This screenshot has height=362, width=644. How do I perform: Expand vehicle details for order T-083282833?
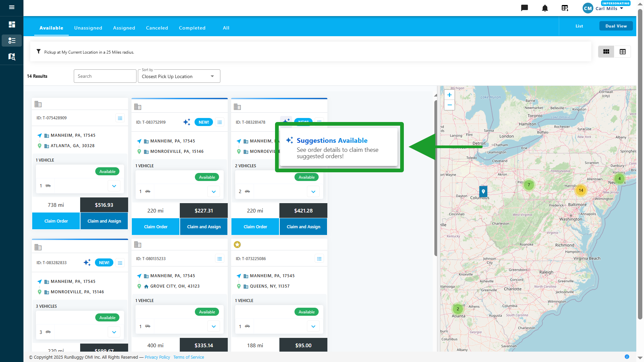click(x=114, y=332)
